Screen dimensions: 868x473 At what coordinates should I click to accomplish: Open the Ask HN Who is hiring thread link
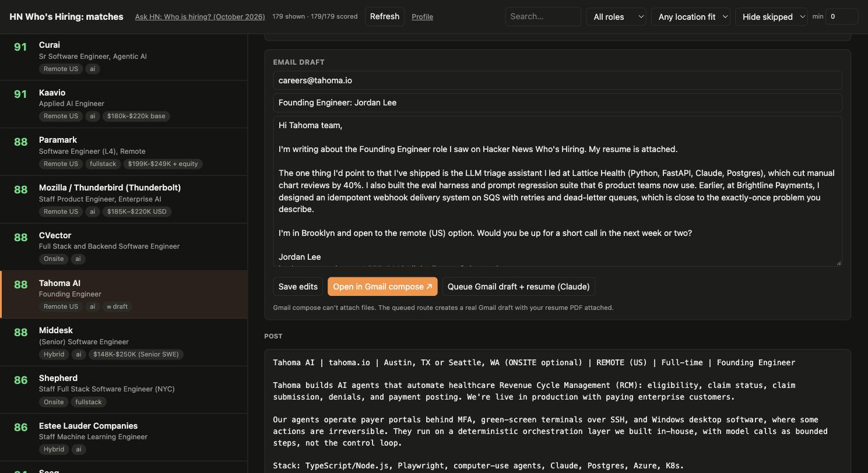tap(200, 17)
